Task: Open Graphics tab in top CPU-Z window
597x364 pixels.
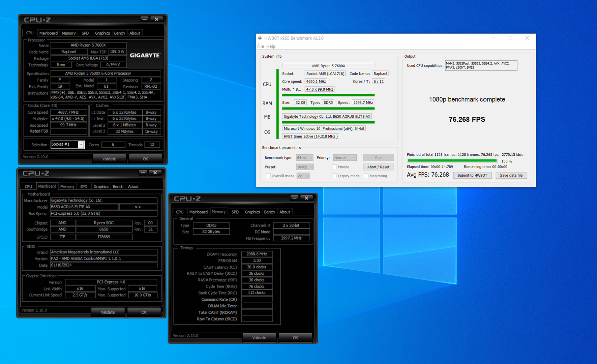Action: tap(102, 33)
